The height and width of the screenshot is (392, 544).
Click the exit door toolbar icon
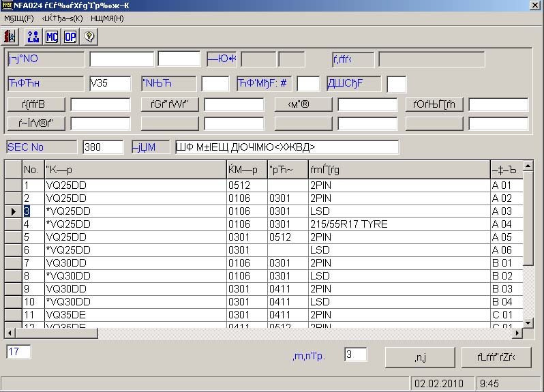click(10, 36)
